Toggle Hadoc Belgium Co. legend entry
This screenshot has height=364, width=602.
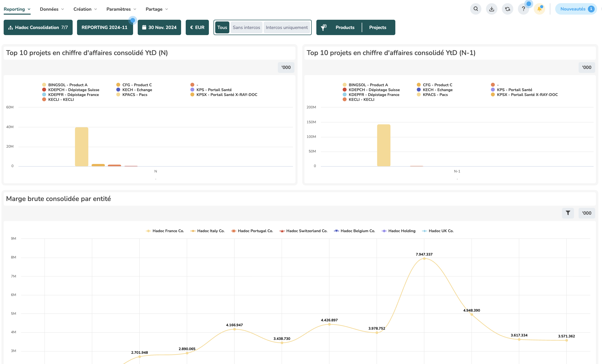point(354,231)
